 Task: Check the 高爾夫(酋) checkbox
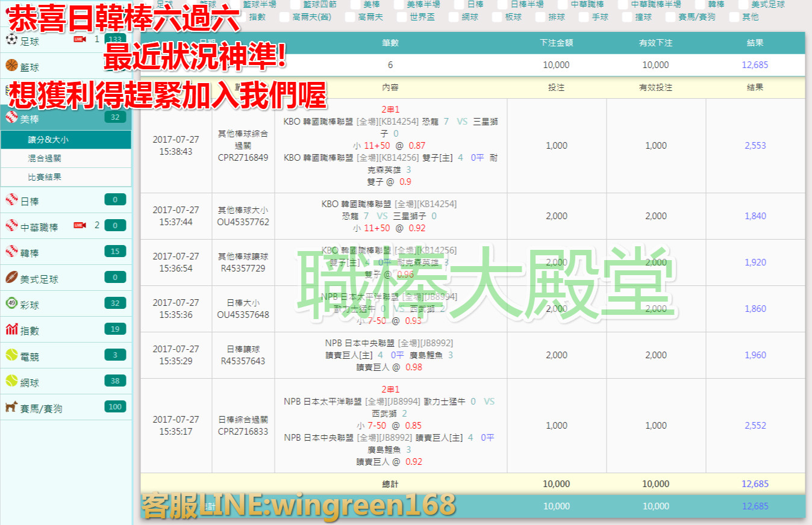click(x=284, y=17)
